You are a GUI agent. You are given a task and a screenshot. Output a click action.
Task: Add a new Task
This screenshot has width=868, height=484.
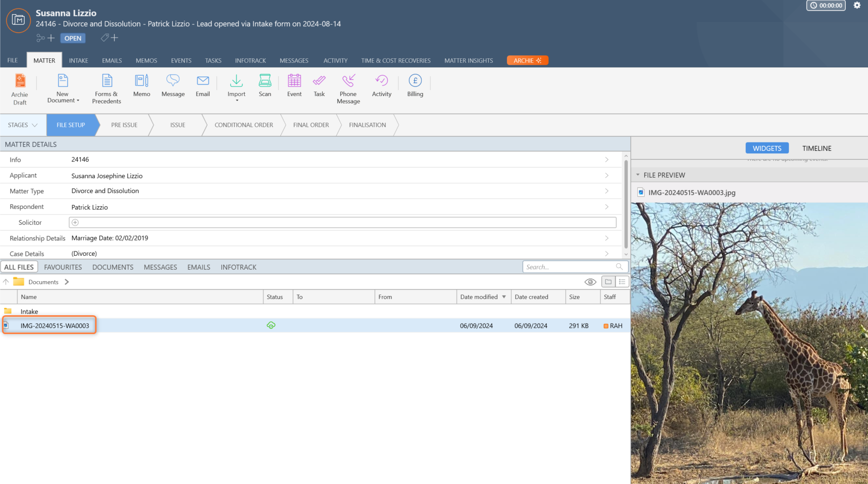[x=319, y=85]
